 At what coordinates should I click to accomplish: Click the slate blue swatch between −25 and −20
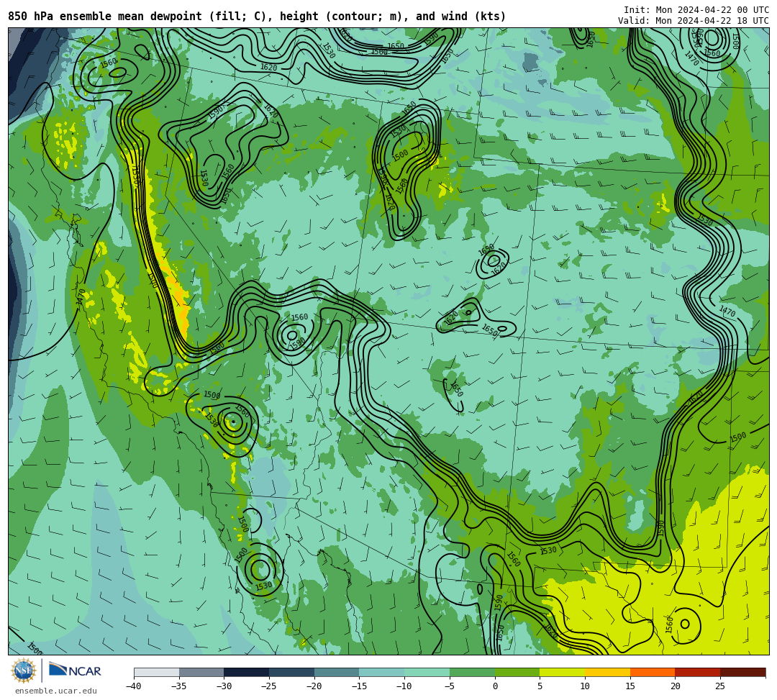291,672
